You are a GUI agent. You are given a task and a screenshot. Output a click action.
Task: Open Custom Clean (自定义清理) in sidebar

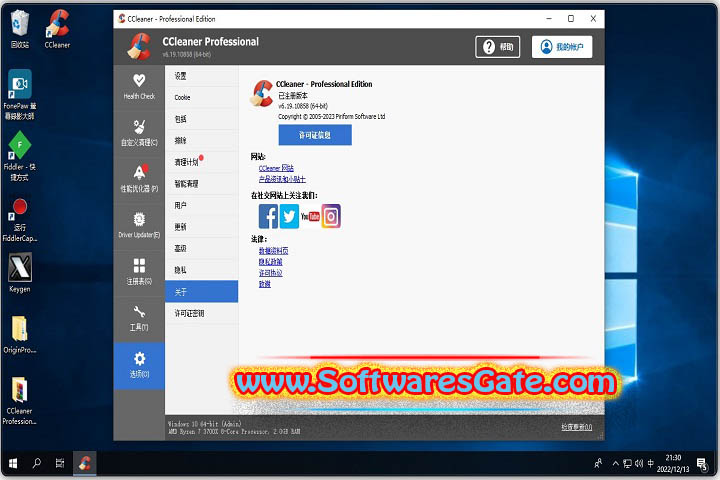click(x=139, y=133)
